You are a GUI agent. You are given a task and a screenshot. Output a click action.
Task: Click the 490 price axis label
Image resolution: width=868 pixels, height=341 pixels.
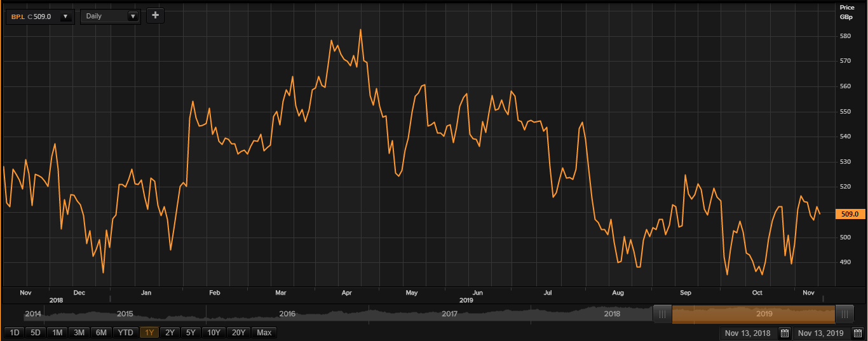coord(845,262)
